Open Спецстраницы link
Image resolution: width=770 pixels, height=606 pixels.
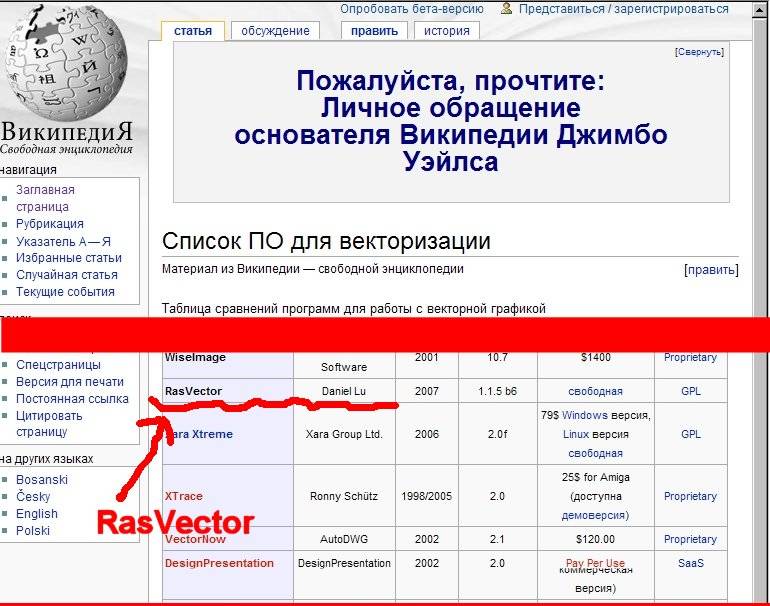coord(58,365)
